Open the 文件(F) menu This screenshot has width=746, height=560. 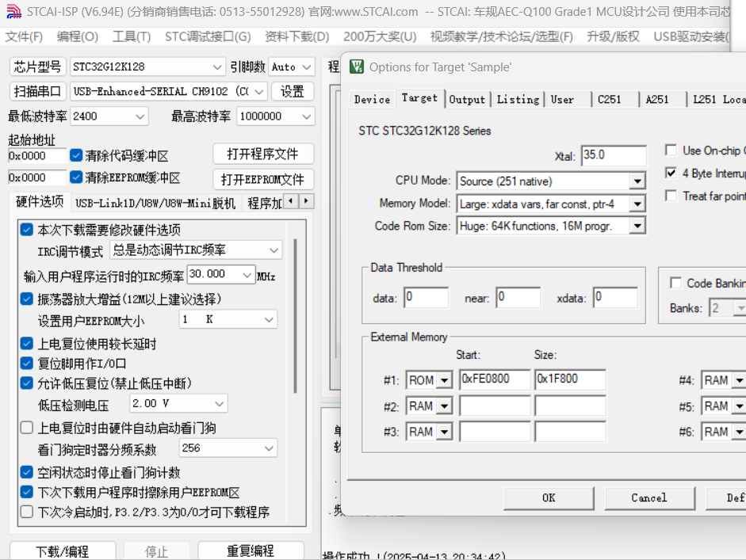[x=24, y=36]
